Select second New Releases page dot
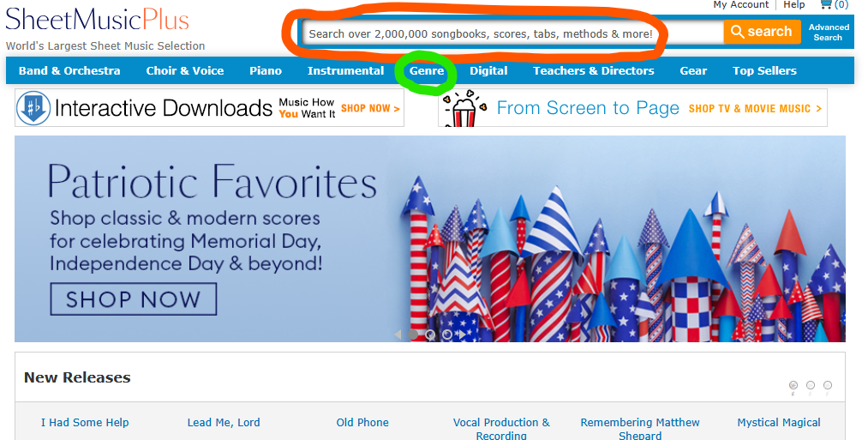 coord(811,385)
